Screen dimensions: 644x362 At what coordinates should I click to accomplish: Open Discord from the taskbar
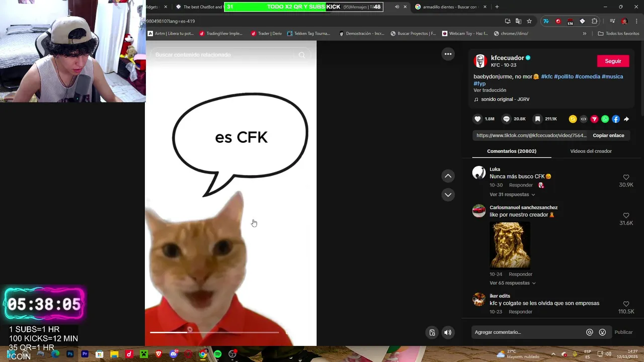click(174, 354)
